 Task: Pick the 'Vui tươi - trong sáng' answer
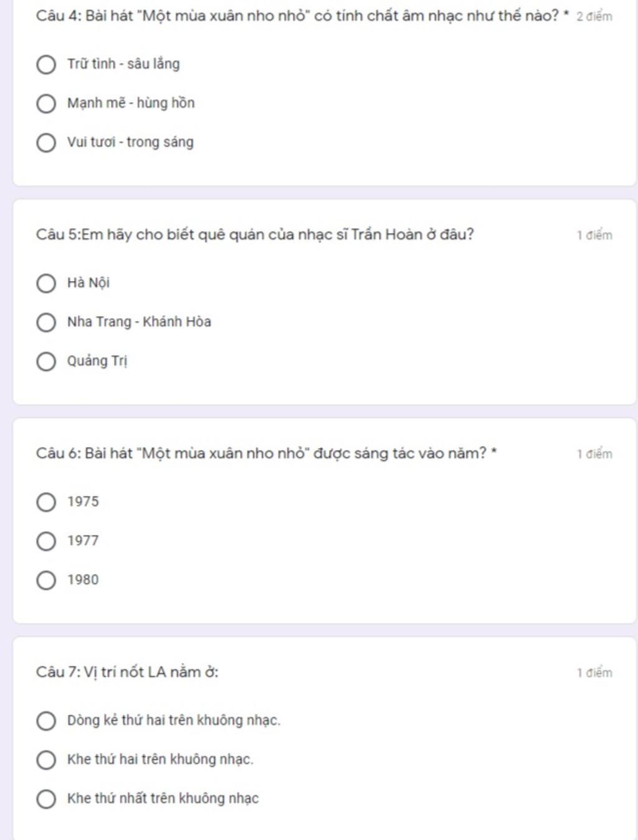point(46,143)
